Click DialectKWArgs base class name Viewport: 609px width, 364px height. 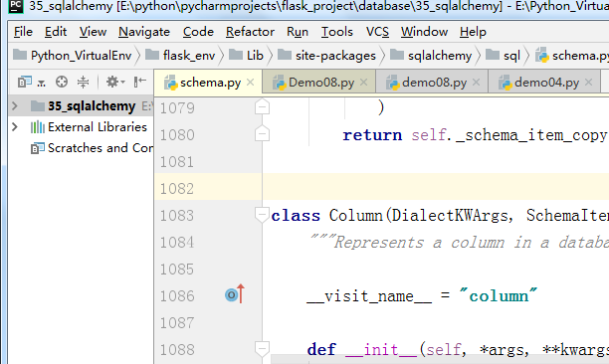tap(450, 216)
